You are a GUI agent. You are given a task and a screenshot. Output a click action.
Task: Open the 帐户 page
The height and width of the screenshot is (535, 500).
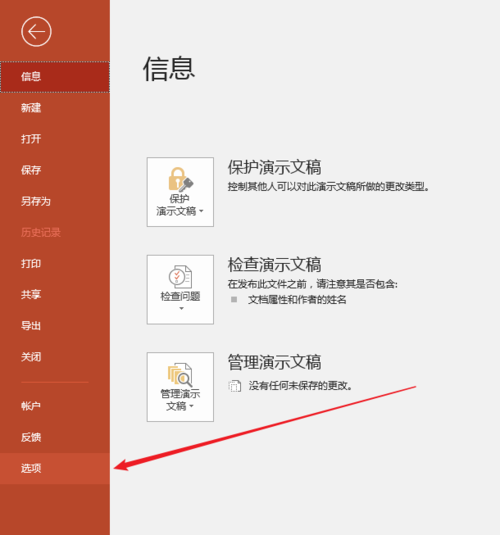click(55, 406)
